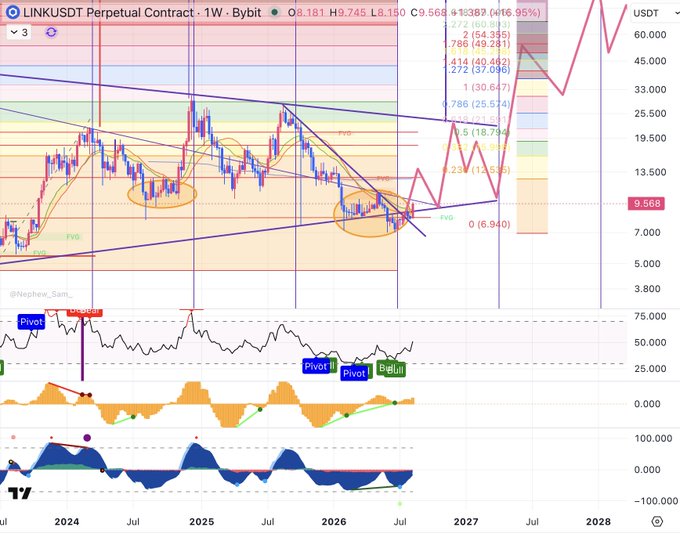This screenshot has width=680, height=534.
Task: Expand the indicator legend showing 3
Action: 19,32
